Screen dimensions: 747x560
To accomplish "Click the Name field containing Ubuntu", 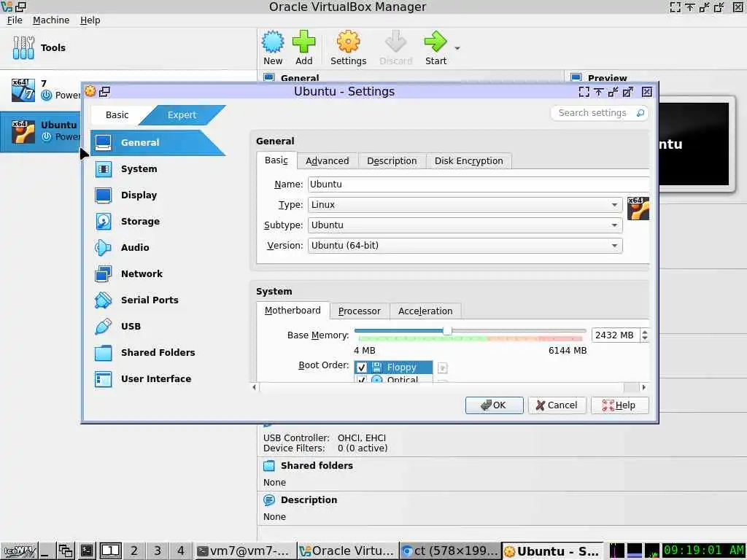I will pyautogui.click(x=479, y=184).
